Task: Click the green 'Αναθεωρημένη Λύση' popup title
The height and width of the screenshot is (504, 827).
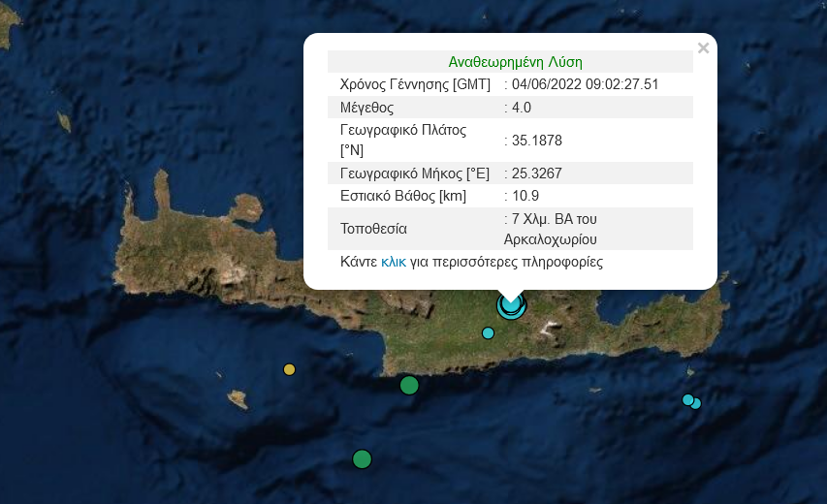Action: tap(515, 61)
